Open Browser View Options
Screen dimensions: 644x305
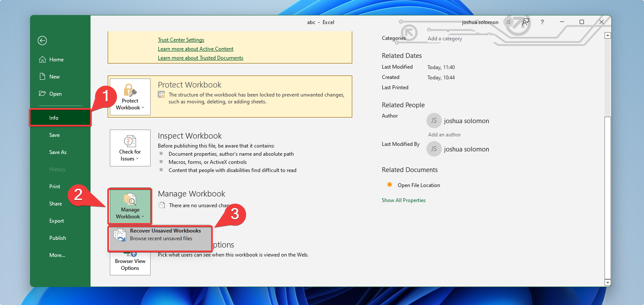point(130,261)
